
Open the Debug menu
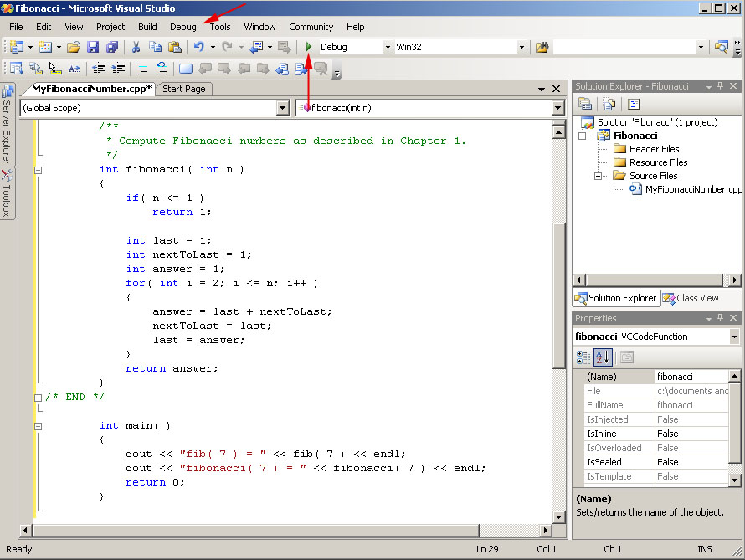[183, 27]
